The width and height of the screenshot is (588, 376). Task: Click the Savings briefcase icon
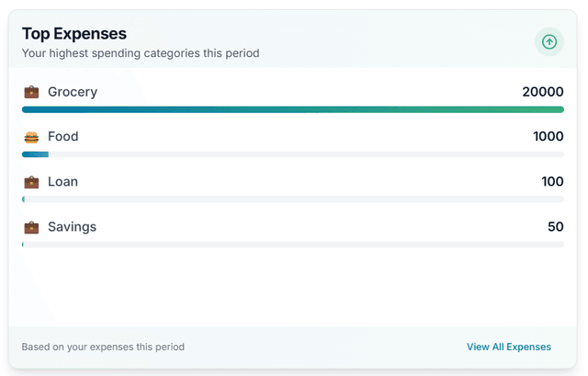point(31,227)
